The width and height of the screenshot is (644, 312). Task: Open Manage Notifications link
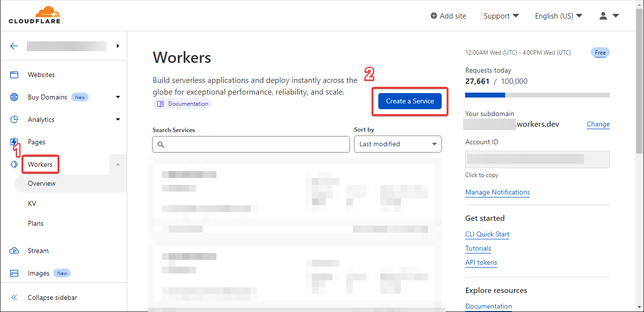pyautogui.click(x=498, y=192)
